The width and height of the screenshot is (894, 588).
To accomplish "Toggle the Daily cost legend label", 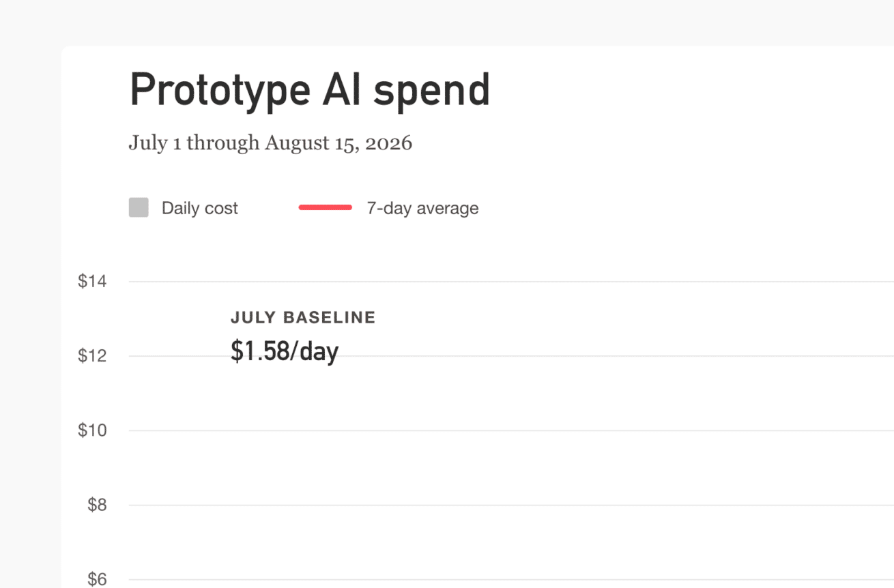I will click(200, 208).
